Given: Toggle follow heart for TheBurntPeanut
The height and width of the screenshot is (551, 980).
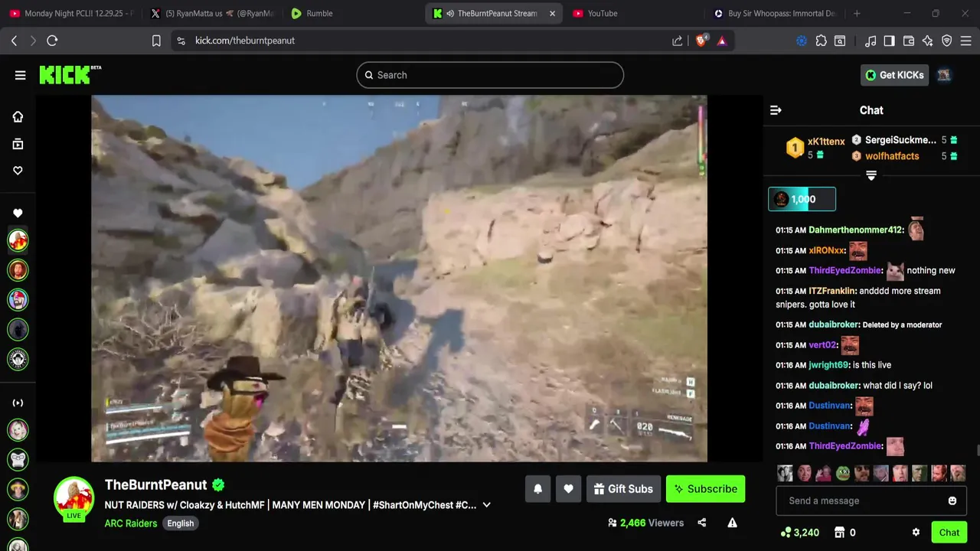Looking at the screenshot, I should coord(568,489).
